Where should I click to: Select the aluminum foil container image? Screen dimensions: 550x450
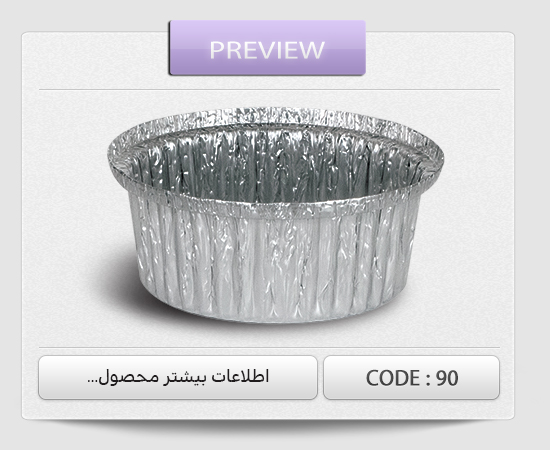point(275,215)
